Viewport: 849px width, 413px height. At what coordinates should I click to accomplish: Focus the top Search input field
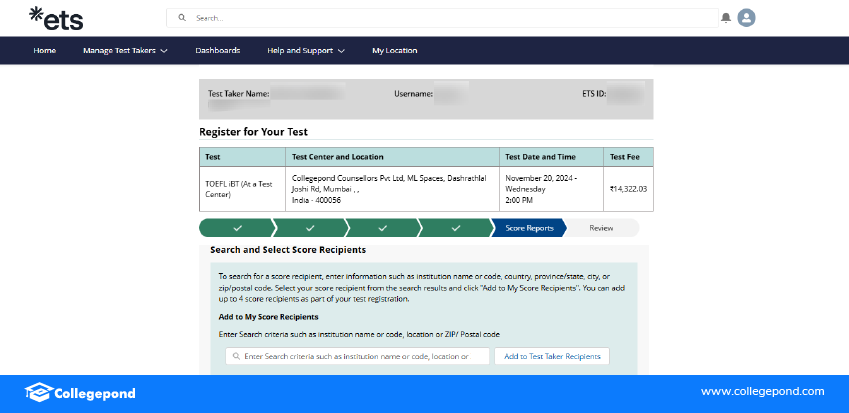click(450, 18)
